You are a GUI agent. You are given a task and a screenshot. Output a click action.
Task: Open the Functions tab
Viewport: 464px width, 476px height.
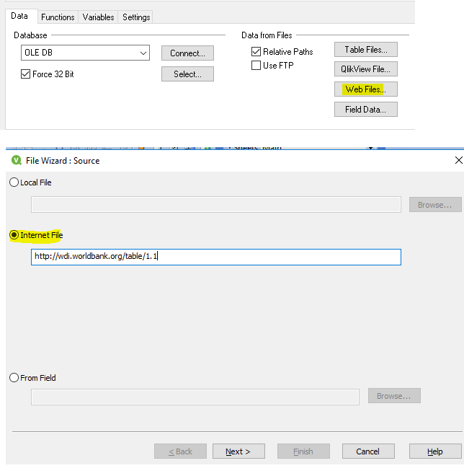(58, 17)
